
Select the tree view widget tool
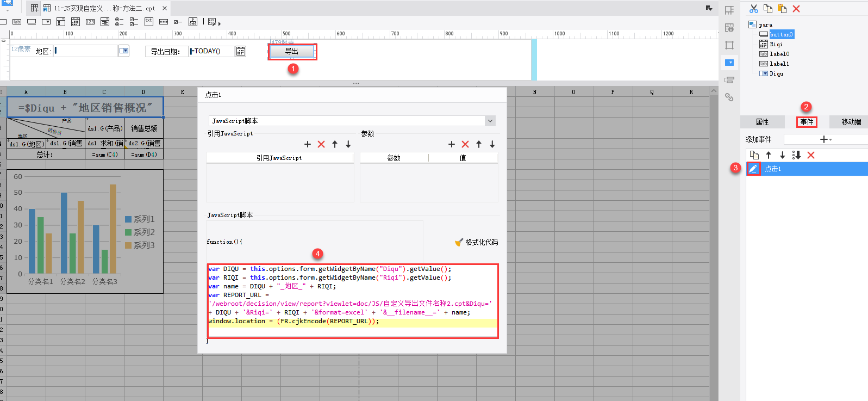(x=193, y=22)
